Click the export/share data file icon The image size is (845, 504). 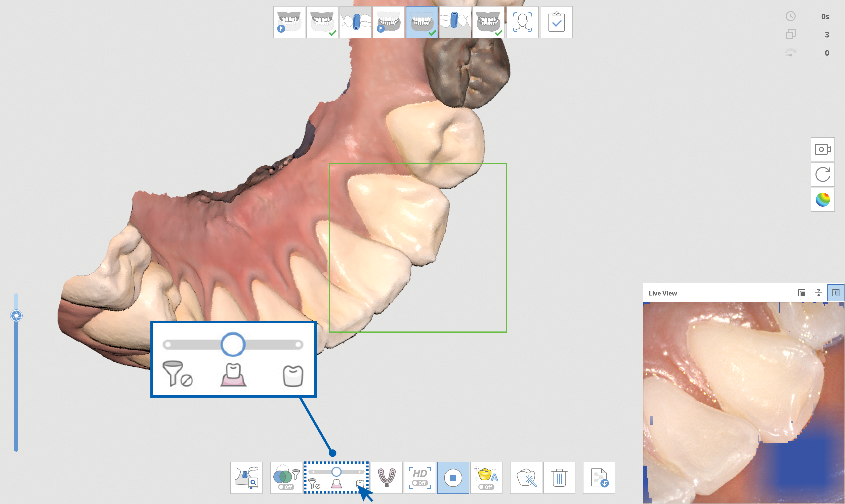(599, 478)
